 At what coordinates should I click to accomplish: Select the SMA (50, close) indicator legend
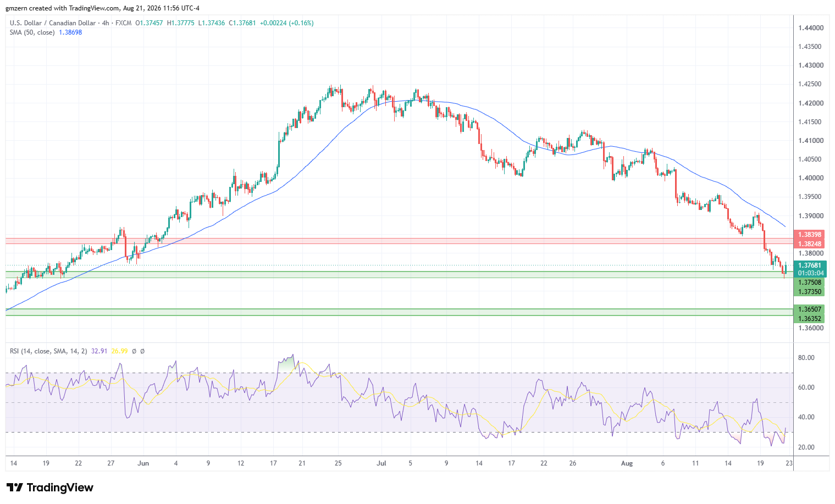(x=32, y=32)
